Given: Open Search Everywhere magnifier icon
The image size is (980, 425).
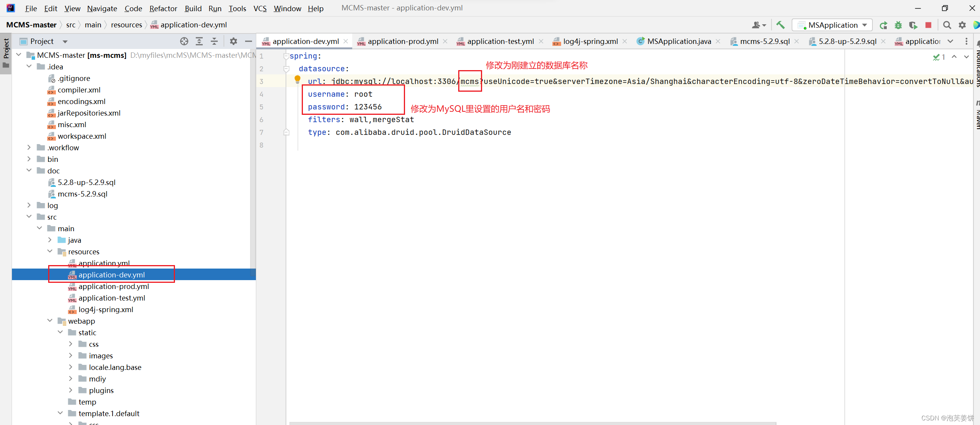Looking at the screenshot, I should click(x=947, y=25).
